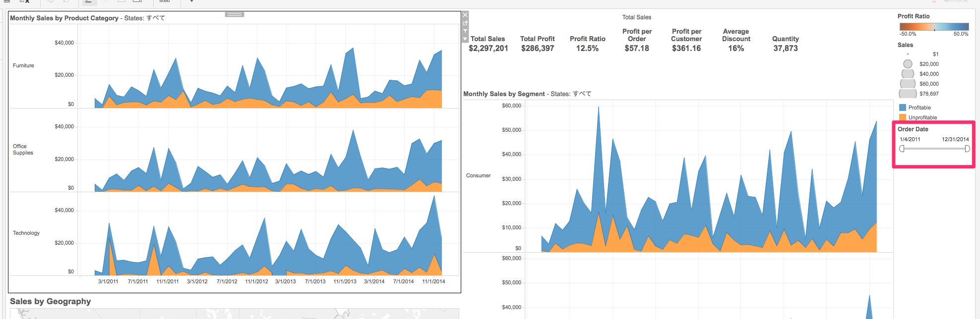Click the 1/4/2011 start date field

(910, 139)
